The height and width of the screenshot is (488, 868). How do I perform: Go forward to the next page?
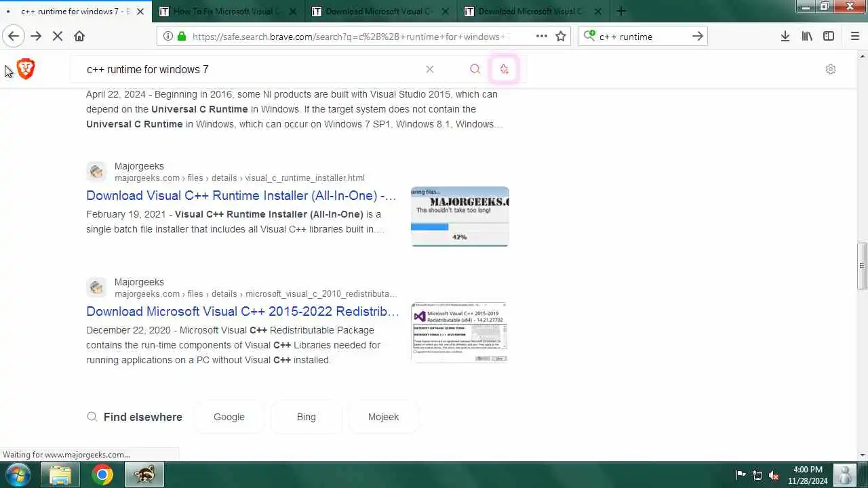(x=36, y=37)
